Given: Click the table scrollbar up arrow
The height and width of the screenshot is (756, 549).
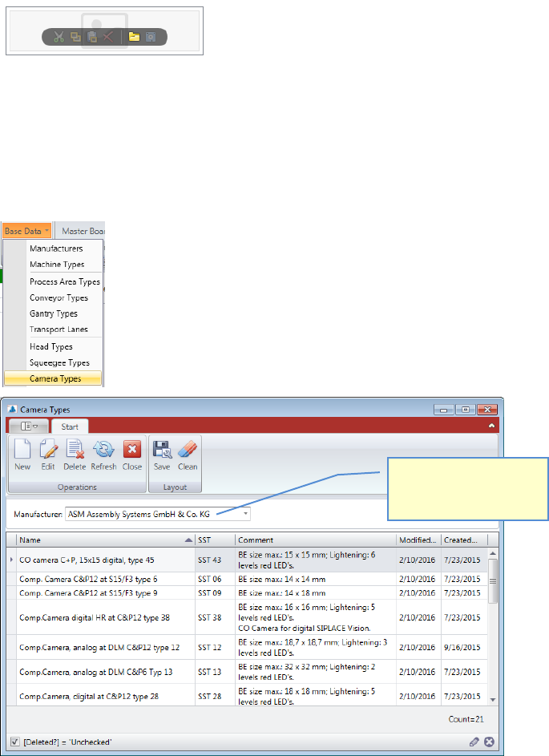Looking at the screenshot, I should coord(493,553).
